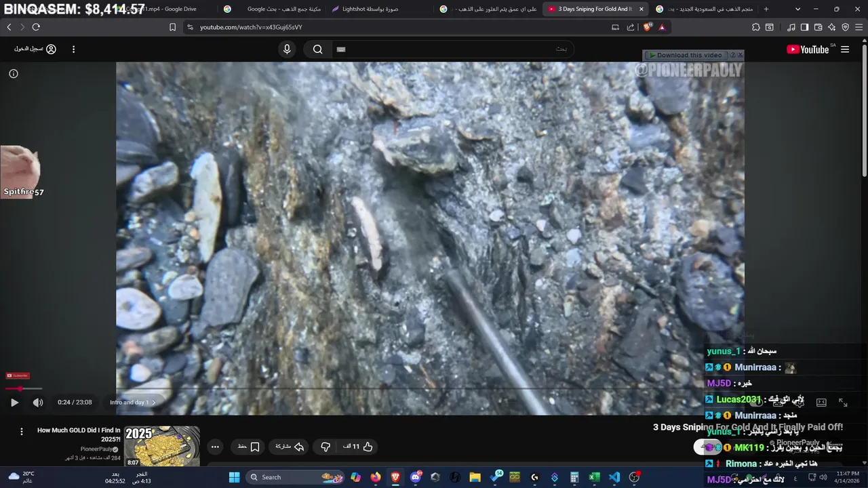Open a new browser tab

point(766,9)
